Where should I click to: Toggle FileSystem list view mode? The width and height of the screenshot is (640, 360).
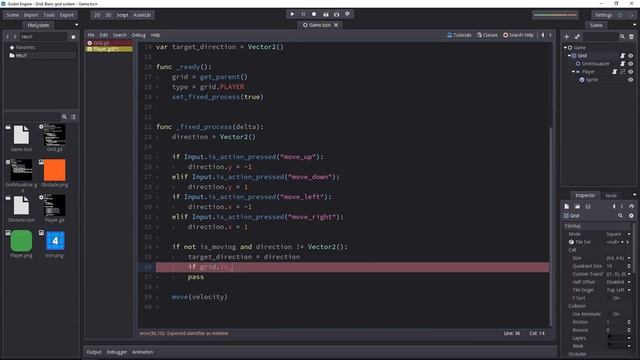pyautogui.click(x=73, y=117)
